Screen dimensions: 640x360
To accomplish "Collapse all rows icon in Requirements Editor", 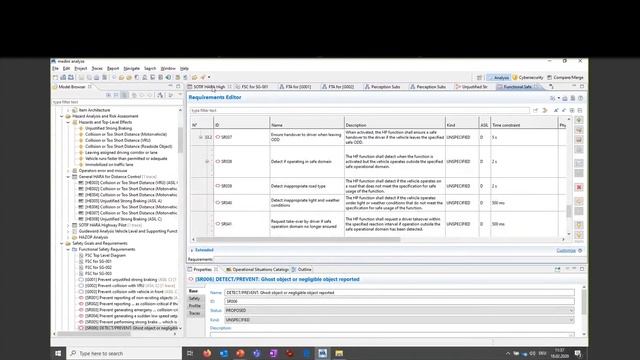I will tap(580, 110).
